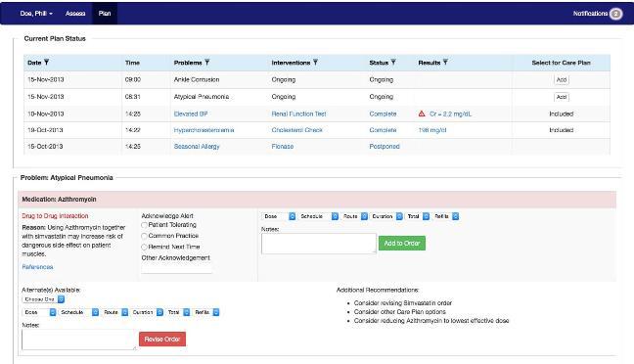Filter the Date column with funnel icon

(x=47, y=63)
